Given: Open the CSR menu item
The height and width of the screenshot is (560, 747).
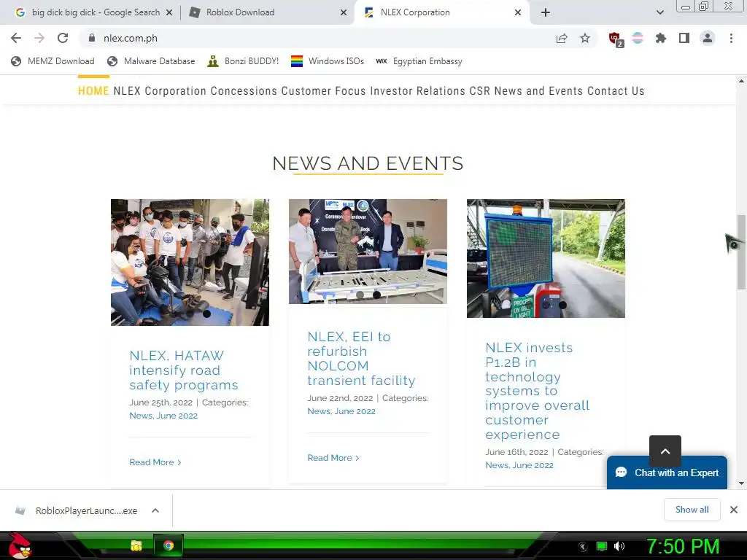Looking at the screenshot, I should coord(479,90).
